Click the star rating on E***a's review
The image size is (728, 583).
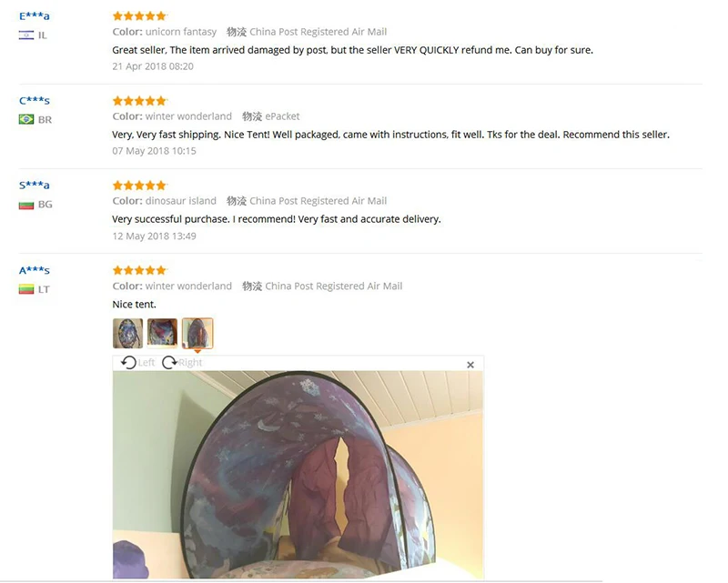[139, 16]
